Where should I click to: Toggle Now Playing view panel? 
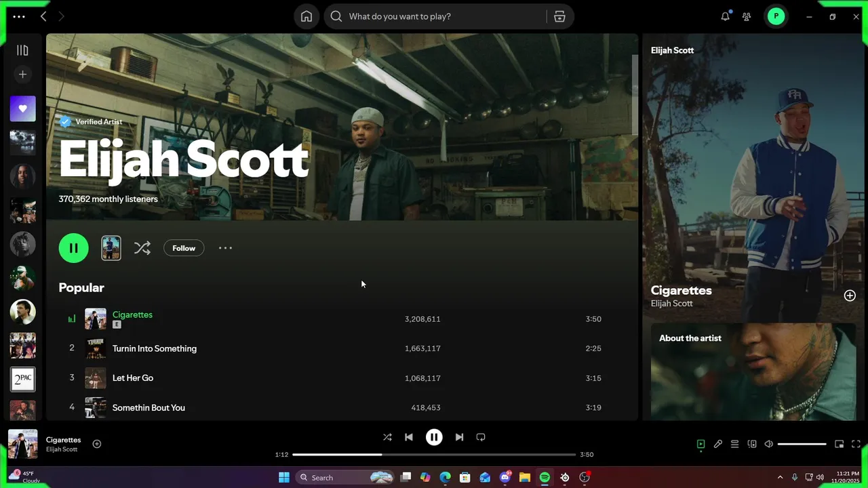[x=701, y=444]
